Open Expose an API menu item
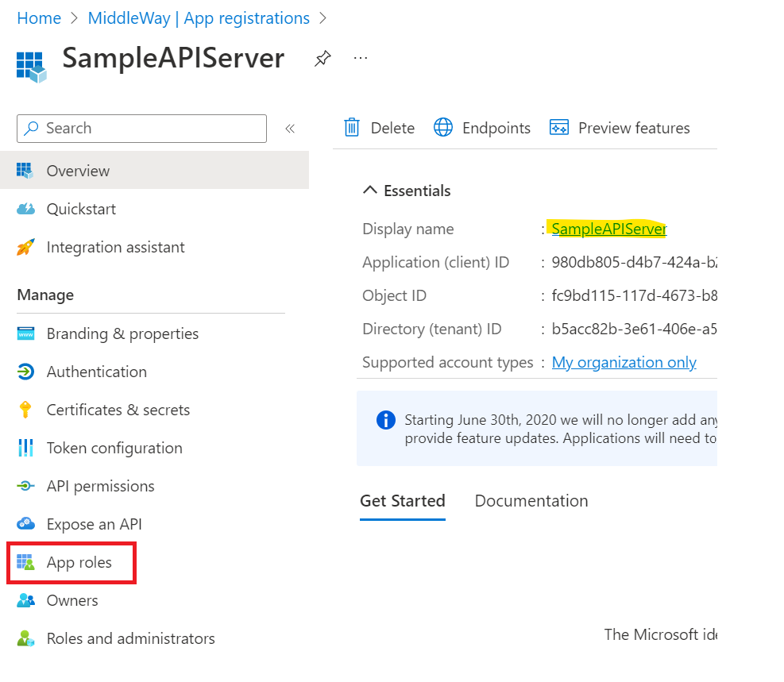The width and height of the screenshot is (784, 682). coord(94,525)
